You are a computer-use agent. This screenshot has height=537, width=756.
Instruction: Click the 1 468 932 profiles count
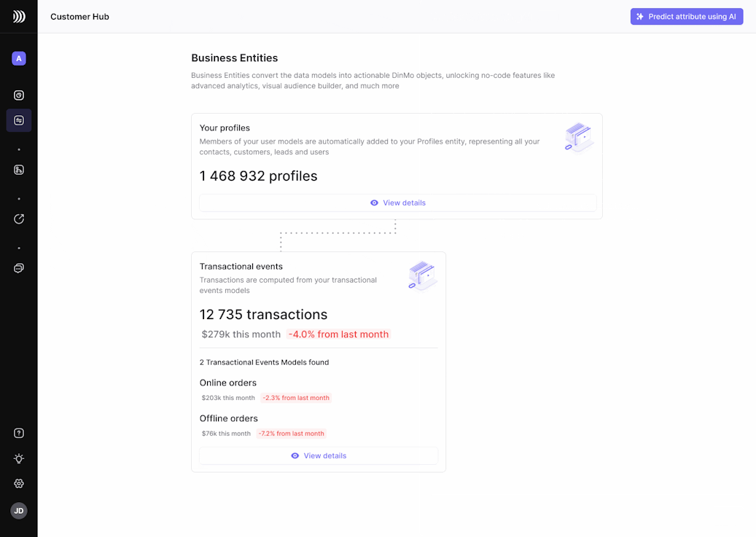pos(259,176)
